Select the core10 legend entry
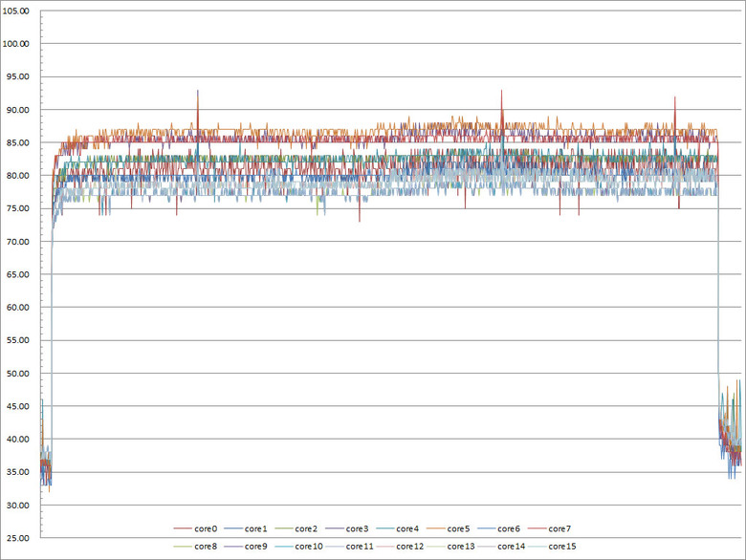Viewport: 746px width, 560px height. (298, 547)
